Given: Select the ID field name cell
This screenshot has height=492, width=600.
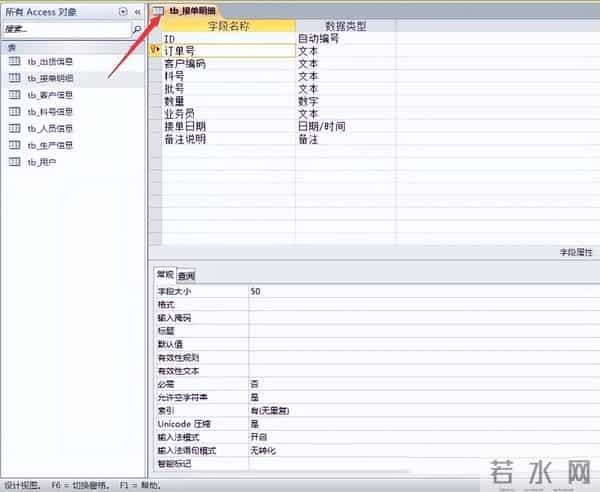Looking at the screenshot, I should (228, 38).
